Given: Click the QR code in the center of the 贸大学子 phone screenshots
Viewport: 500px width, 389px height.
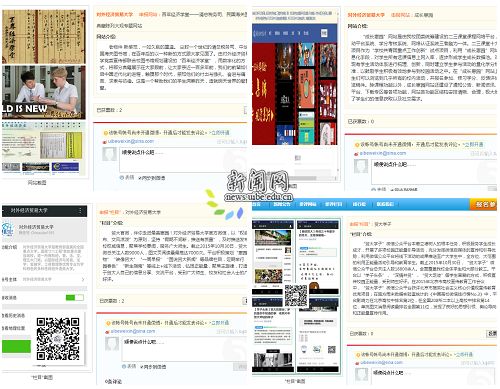Looking at the screenshot, I should (x=296, y=295).
